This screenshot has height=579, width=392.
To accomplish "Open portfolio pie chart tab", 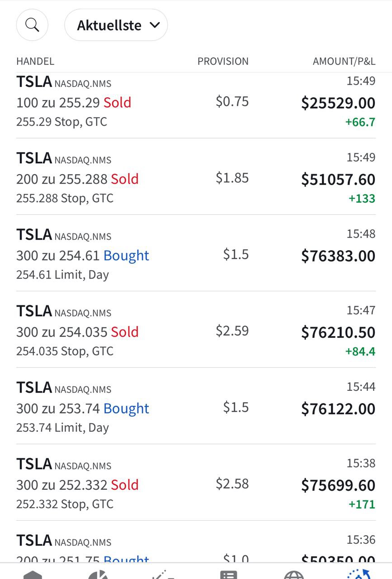I will click(x=98, y=574).
